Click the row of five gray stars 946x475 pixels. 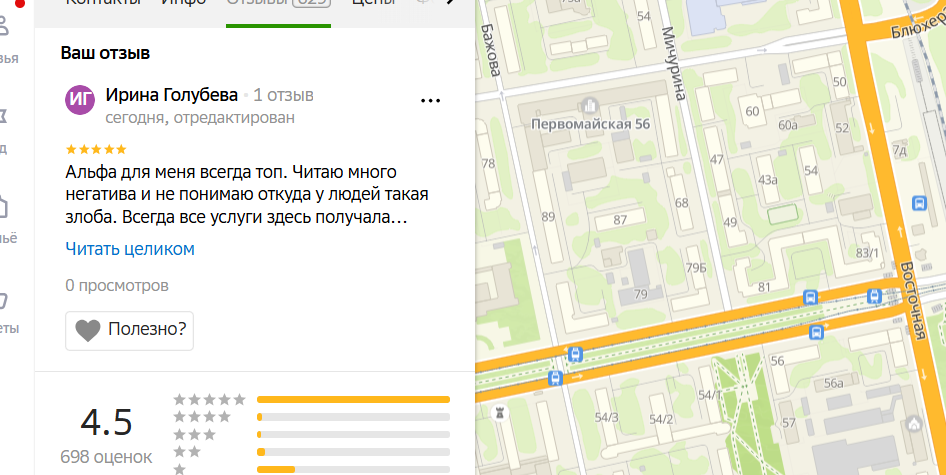[209, 399]
